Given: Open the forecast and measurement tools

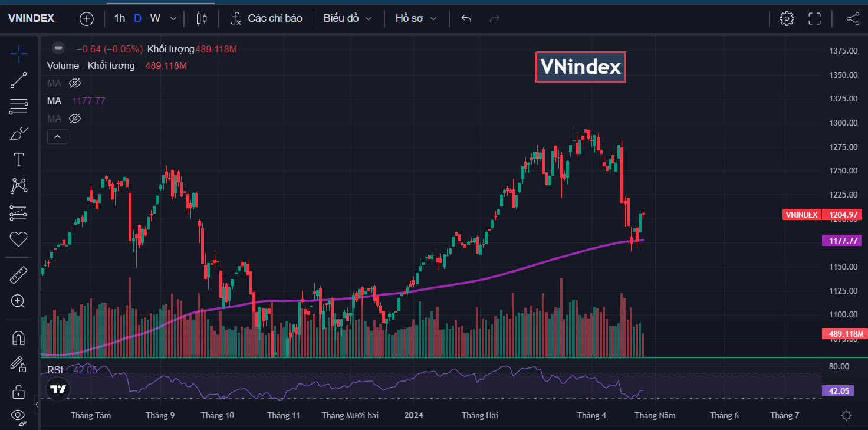Looking at the screenshot, I should click(x=19, y=212).
